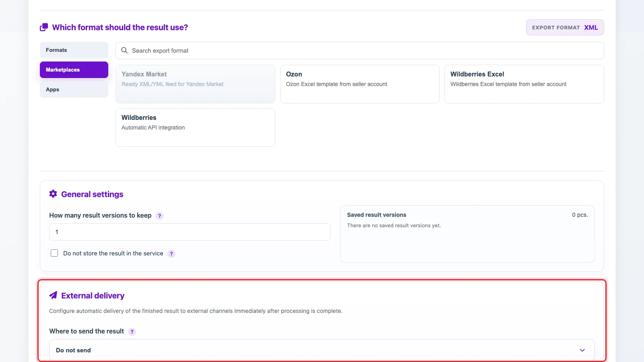Viewport: 644px width, 362px height.
Task: Click the 'Where to send the result' label
Action: tap(87, 331)
